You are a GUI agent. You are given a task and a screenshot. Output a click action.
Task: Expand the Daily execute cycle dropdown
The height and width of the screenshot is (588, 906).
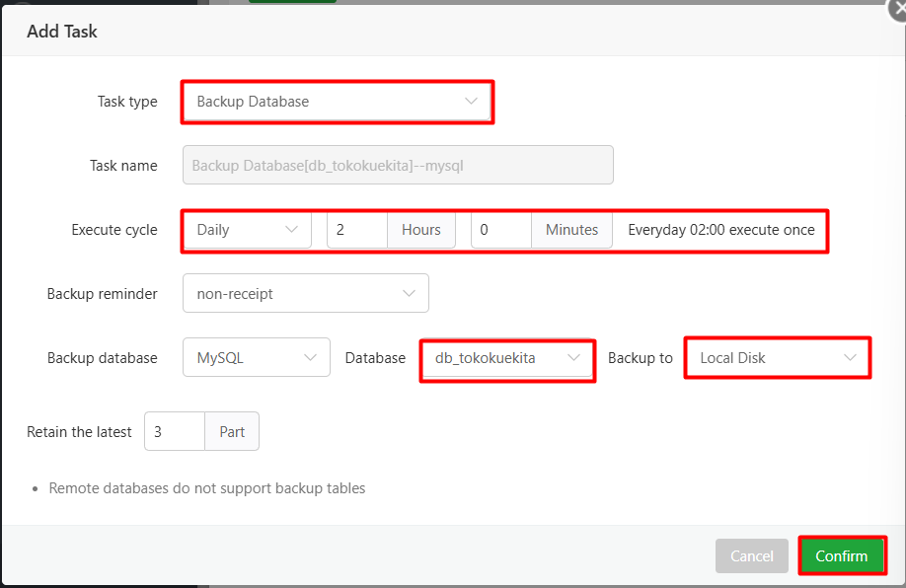[246, 229]
